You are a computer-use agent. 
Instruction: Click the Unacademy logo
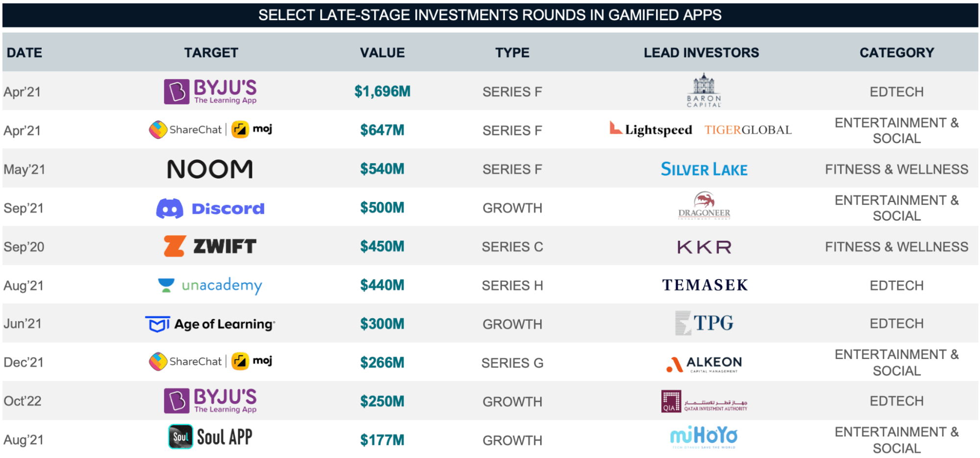(210, 285)
